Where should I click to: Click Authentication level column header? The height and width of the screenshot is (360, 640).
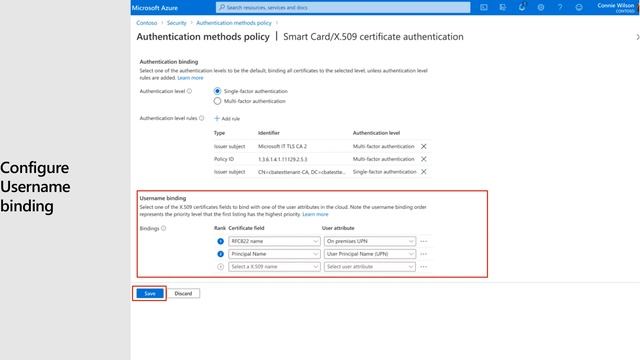pos(376,133)
